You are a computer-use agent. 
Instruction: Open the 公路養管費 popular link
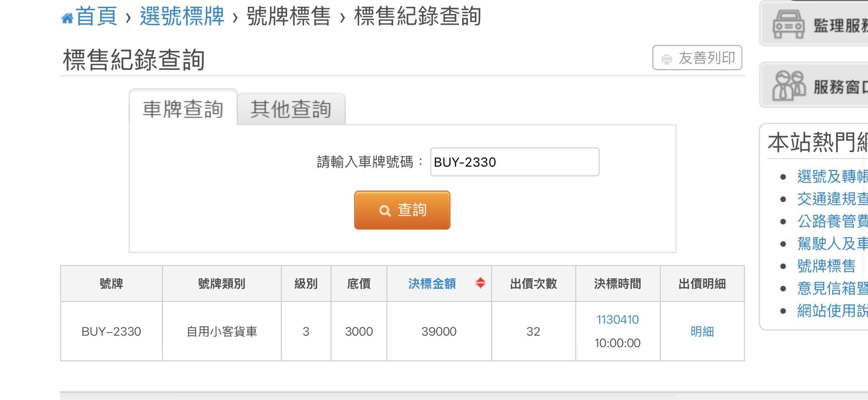832,221
